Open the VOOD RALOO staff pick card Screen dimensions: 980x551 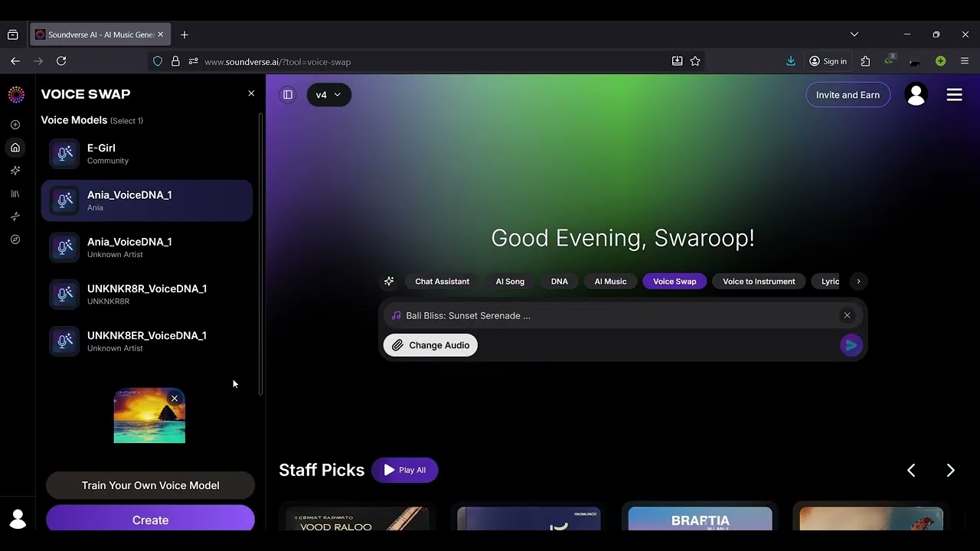[x=358, y=518]
